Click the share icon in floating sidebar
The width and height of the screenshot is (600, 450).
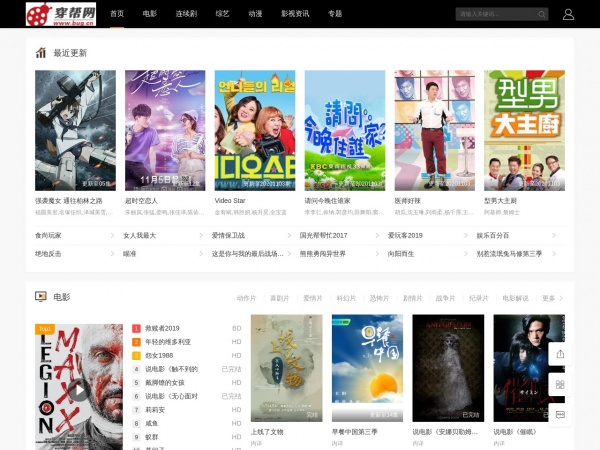(560, 354)
